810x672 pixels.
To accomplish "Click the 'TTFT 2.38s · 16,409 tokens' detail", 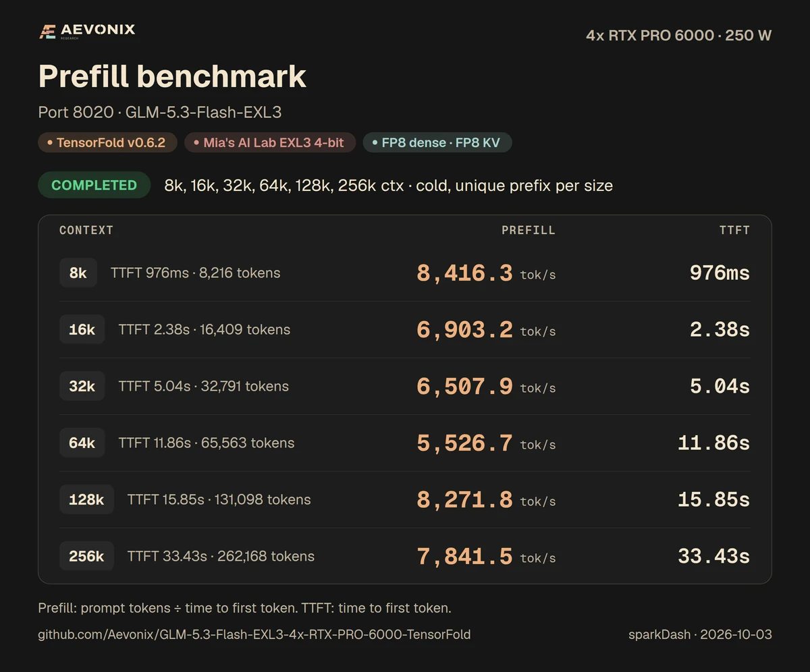I will (205, 330).
